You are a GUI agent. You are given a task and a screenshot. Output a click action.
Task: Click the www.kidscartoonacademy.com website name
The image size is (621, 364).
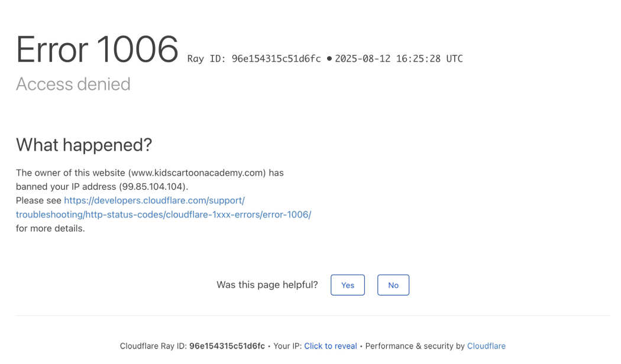198,173
